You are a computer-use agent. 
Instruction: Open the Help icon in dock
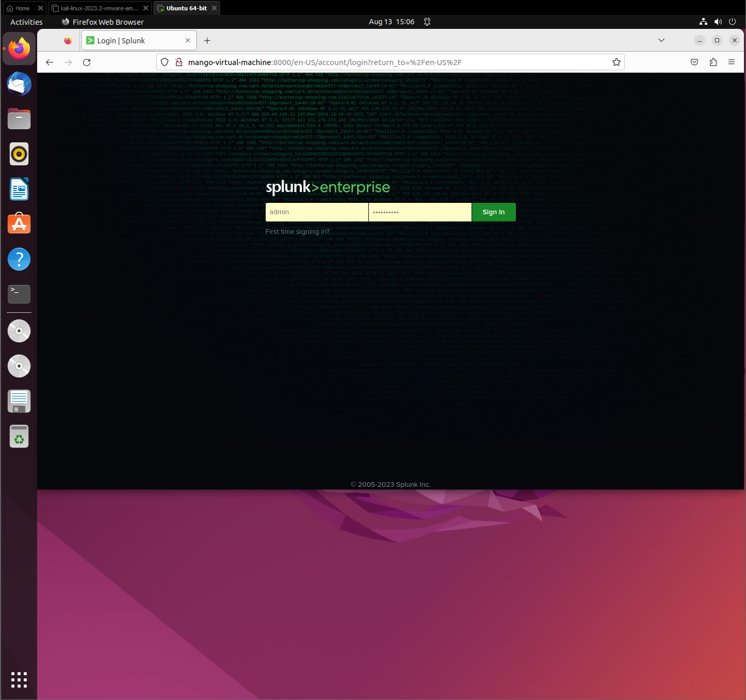tap(19, 259)
